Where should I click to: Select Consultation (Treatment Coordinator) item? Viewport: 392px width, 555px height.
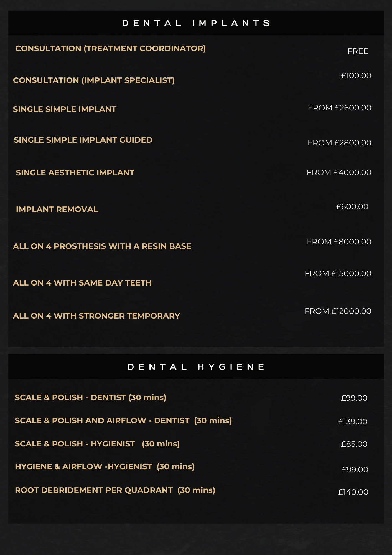point(111,49)
